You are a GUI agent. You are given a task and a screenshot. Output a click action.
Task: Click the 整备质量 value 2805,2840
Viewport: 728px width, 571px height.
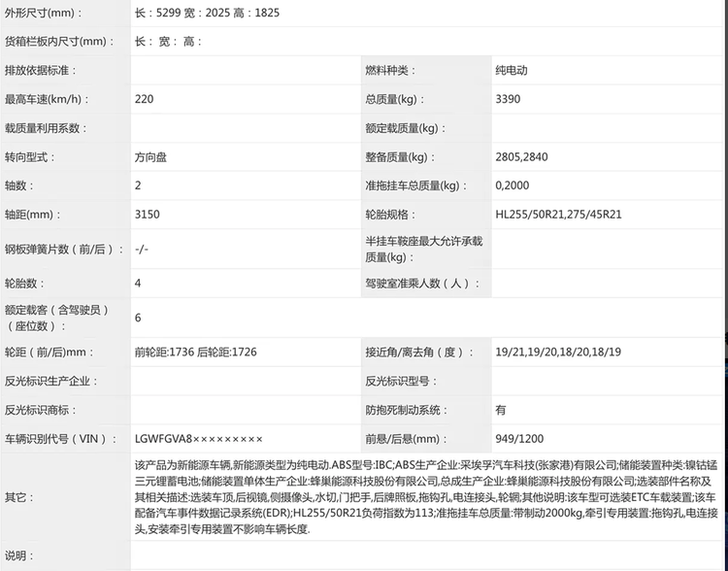pos(521,157)
